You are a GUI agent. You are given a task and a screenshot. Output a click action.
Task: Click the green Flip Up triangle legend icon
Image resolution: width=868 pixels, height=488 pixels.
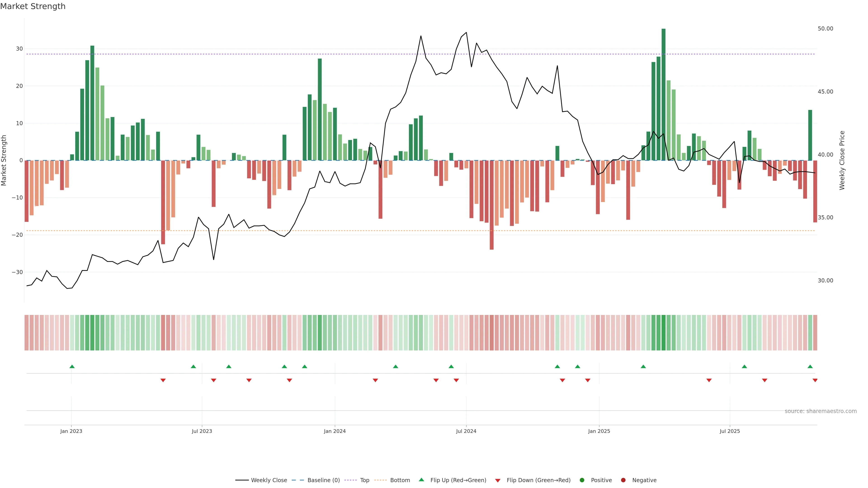(421, 480)
